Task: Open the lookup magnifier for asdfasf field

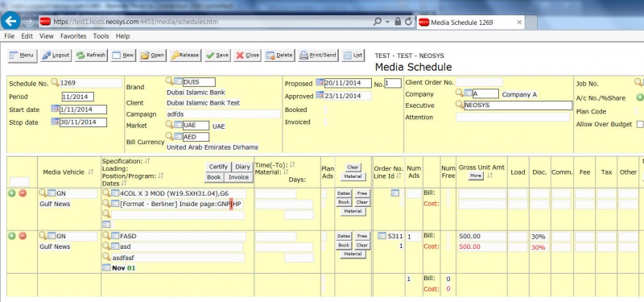Action: pos(106,257)
